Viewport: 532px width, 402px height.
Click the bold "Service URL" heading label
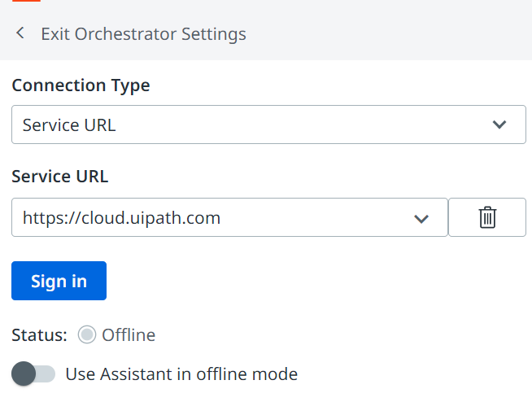click(59, 176)
